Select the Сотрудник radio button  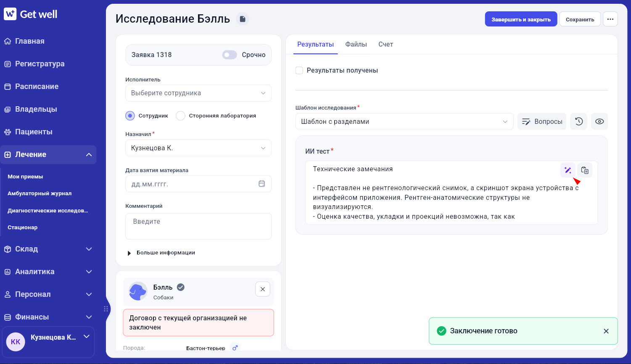coord(130,115)
